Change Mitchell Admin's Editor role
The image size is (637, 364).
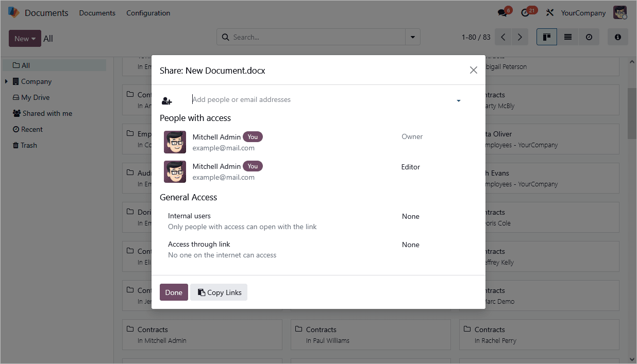tap(411, 166)
